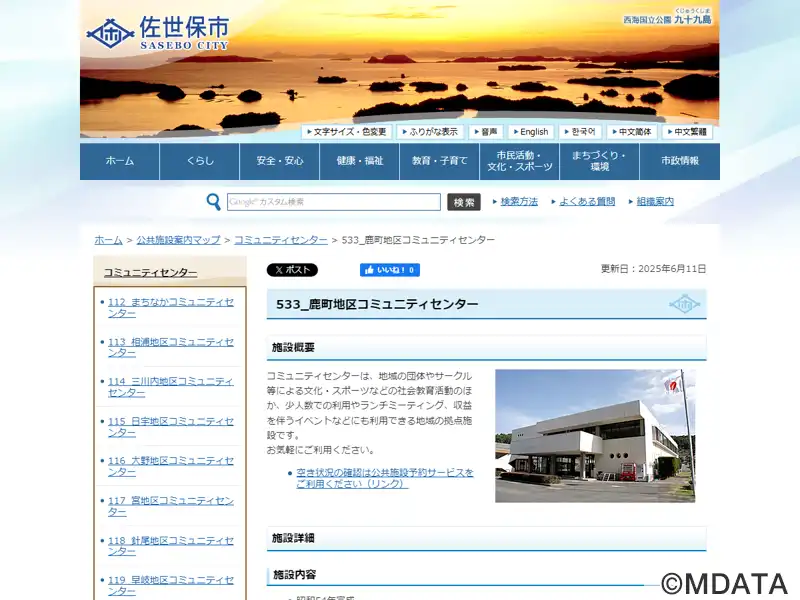This screenshot has height=600, width=800.
Task: Open the 安全・安心 navigation tab
Action: 280,161
